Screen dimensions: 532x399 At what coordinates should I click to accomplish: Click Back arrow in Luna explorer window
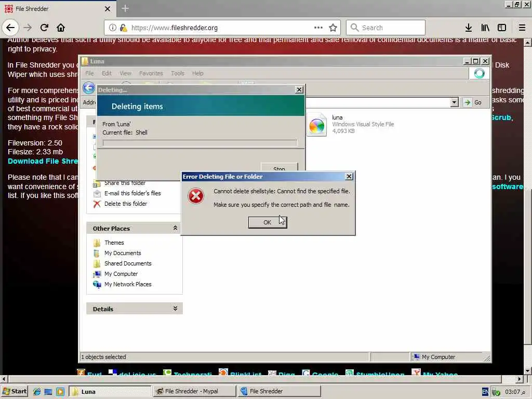(x=89, y=88)
